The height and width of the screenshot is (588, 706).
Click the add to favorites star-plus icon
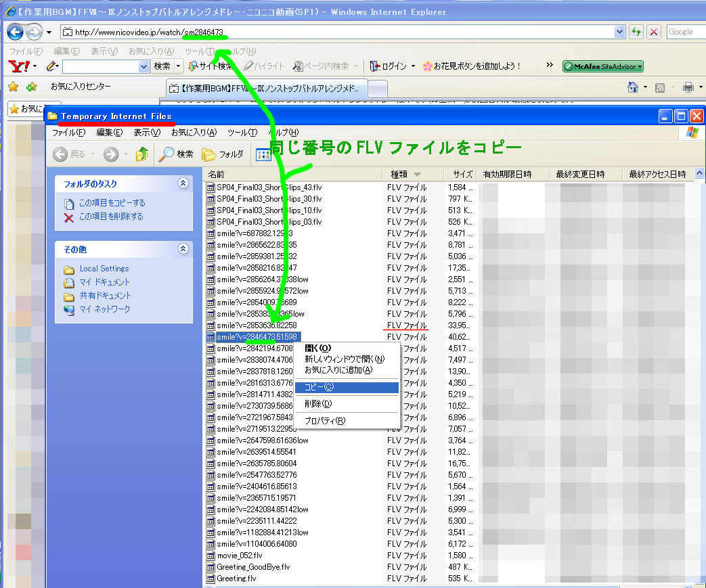[x=32, y=87]
